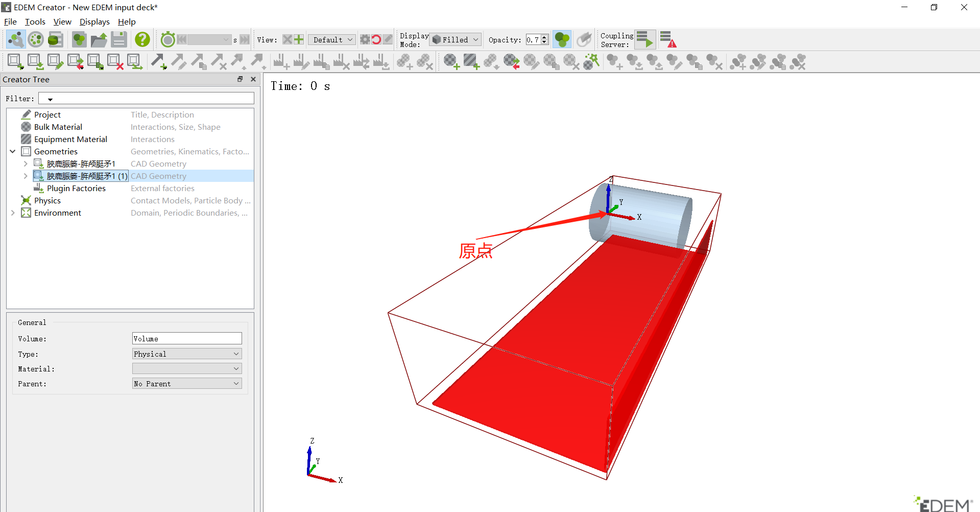Click the green stopwatch time icon
This screenshot has width=980, height=512.
point(168,39)
